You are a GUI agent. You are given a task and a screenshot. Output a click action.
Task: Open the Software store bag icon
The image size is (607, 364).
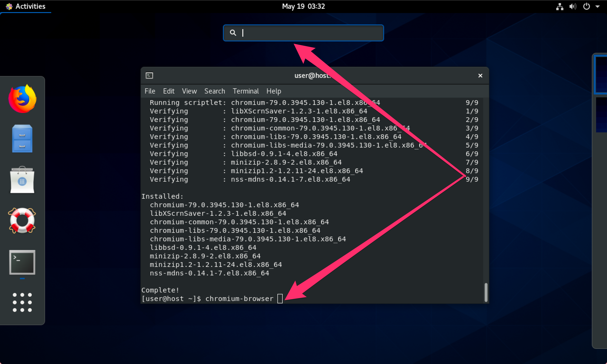pyautogui.click(x=22, y=180)
